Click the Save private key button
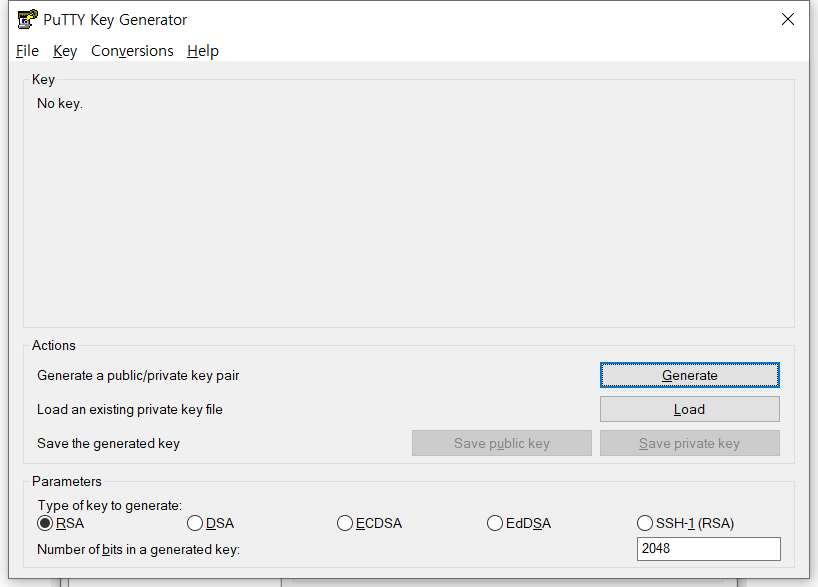 (690, 443)
